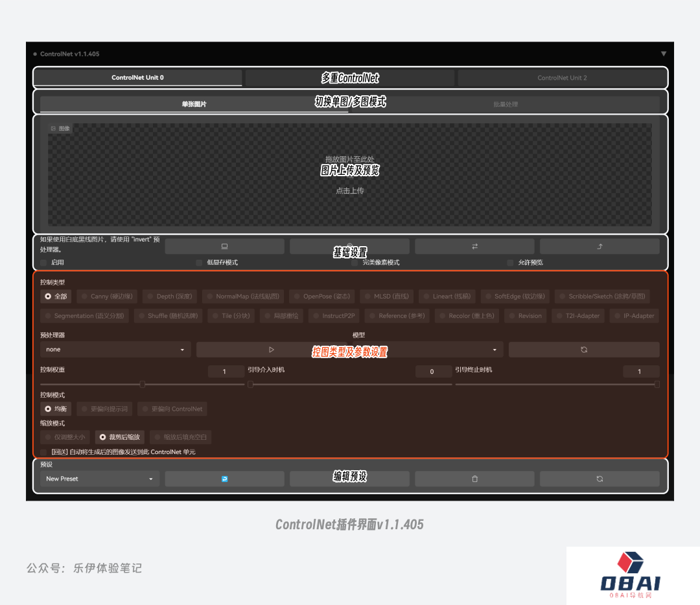Select 局部重绘 control type
The image size is (700, 605).
pos(282,316)
